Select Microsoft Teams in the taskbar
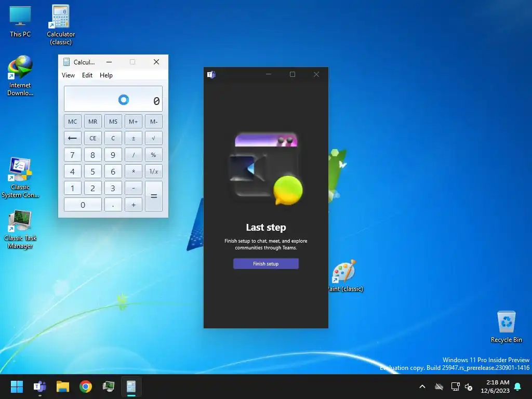The height and width of the screenshot is (399, 532). (39, 387)
